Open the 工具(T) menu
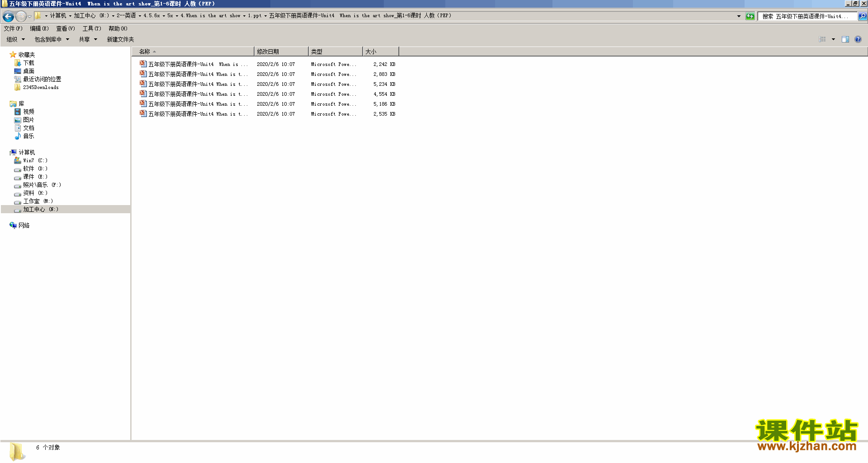The image size is (868, 463). coord(92,28)
